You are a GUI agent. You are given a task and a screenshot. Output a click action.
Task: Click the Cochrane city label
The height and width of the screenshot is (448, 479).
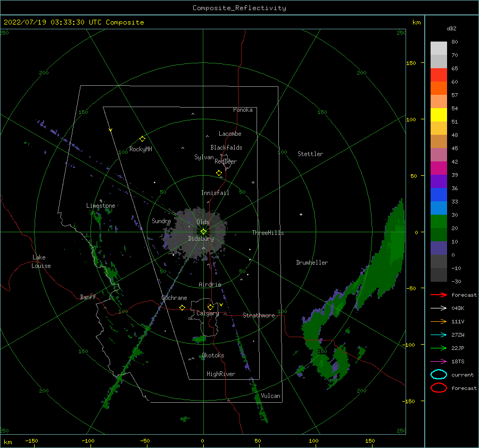174,298
